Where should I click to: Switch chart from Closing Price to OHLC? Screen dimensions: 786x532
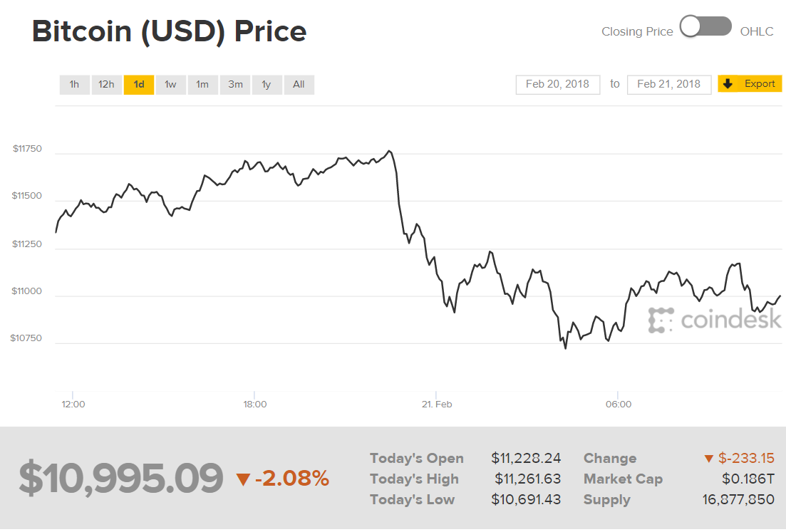[705, 26]
